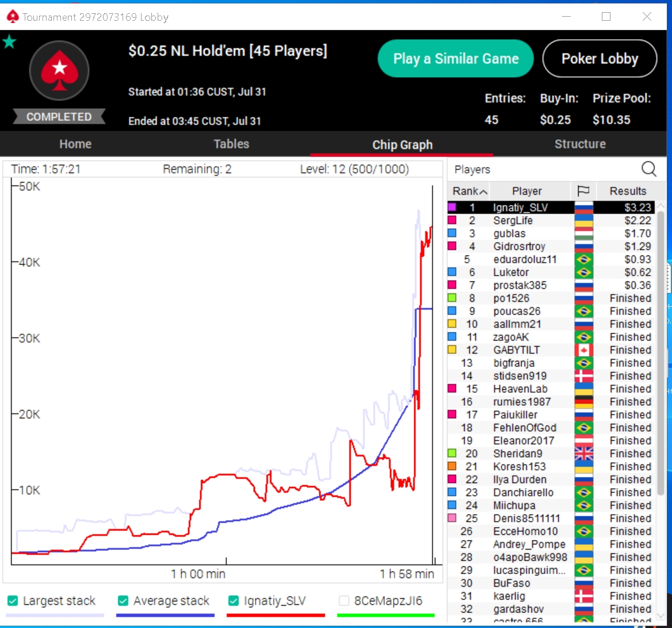Sort list by Results column header

coord(628,191)
